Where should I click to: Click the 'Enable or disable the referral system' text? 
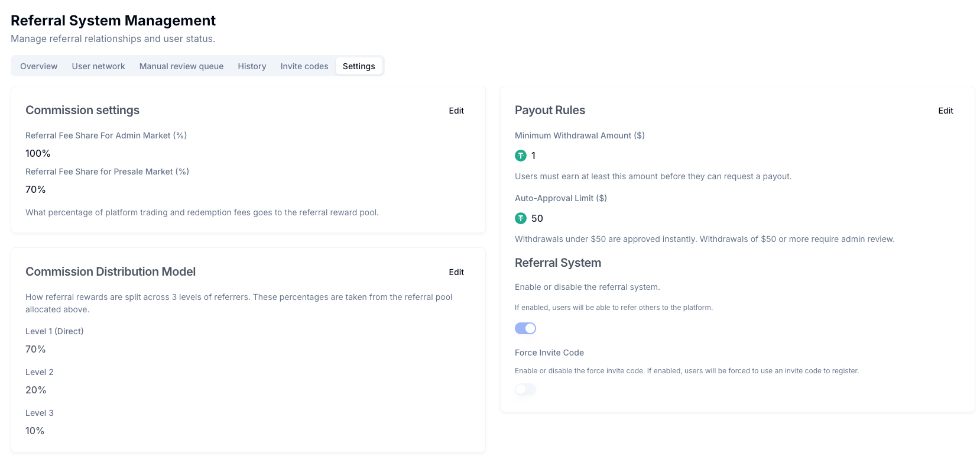tap(588, 287)
